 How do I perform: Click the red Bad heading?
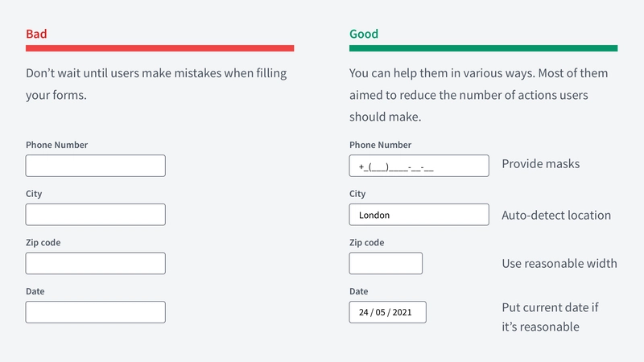[36, 34]
